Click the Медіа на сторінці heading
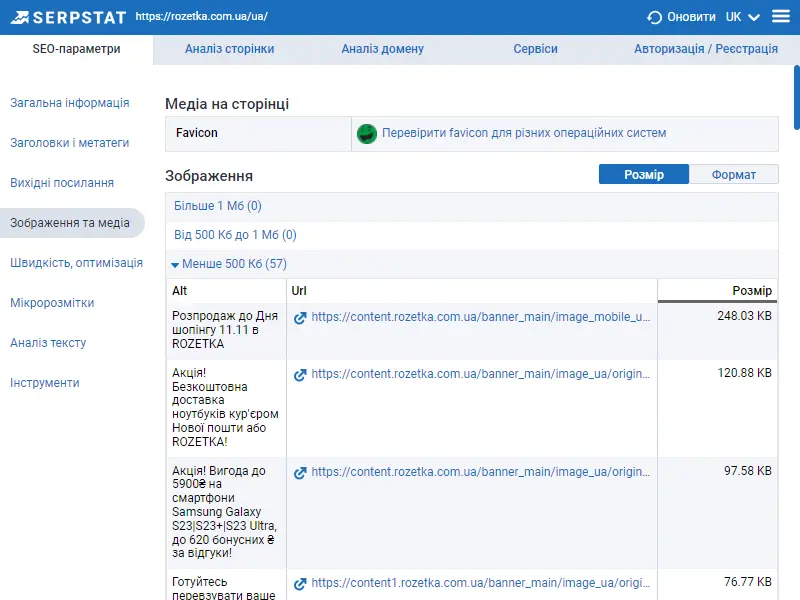The width and height of the screenshot is (800, 600). coord(227,104)
